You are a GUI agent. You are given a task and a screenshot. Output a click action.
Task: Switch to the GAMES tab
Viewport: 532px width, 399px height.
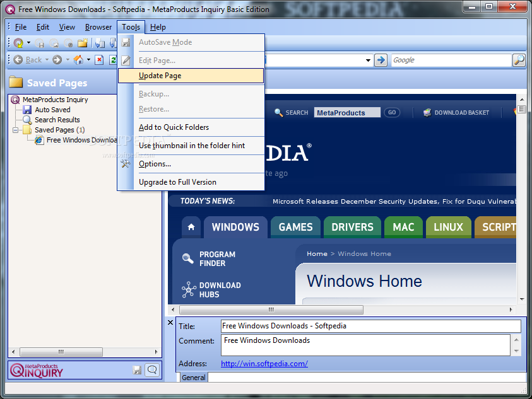pyautogui.click(x=295, y=227)
